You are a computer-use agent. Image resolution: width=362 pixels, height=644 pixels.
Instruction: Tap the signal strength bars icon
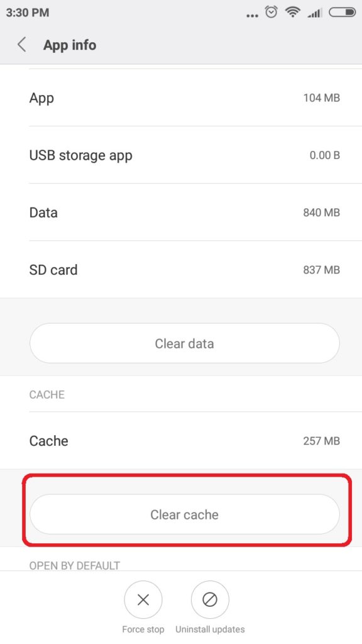[x=315, y=13]
